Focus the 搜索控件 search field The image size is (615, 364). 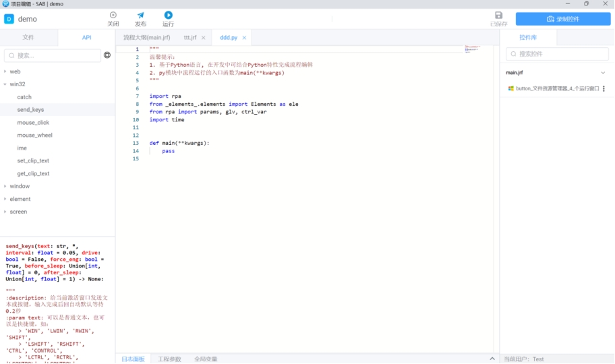(557, 54)
